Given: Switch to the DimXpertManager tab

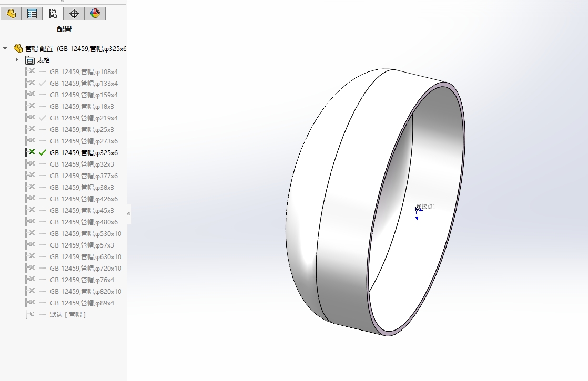Looking at the screenshot, I should pos(74,14).
